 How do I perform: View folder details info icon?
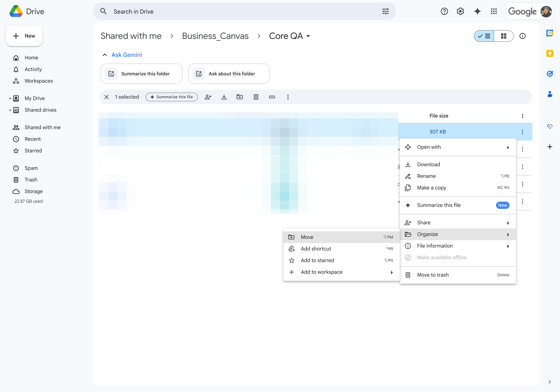pos(522,36)
